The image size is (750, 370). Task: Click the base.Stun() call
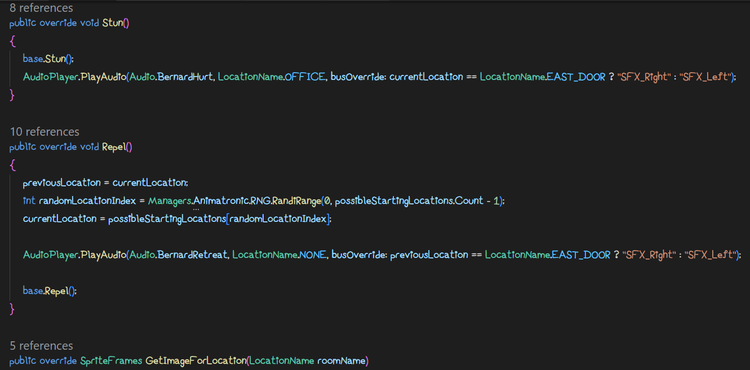coord(48,59)
